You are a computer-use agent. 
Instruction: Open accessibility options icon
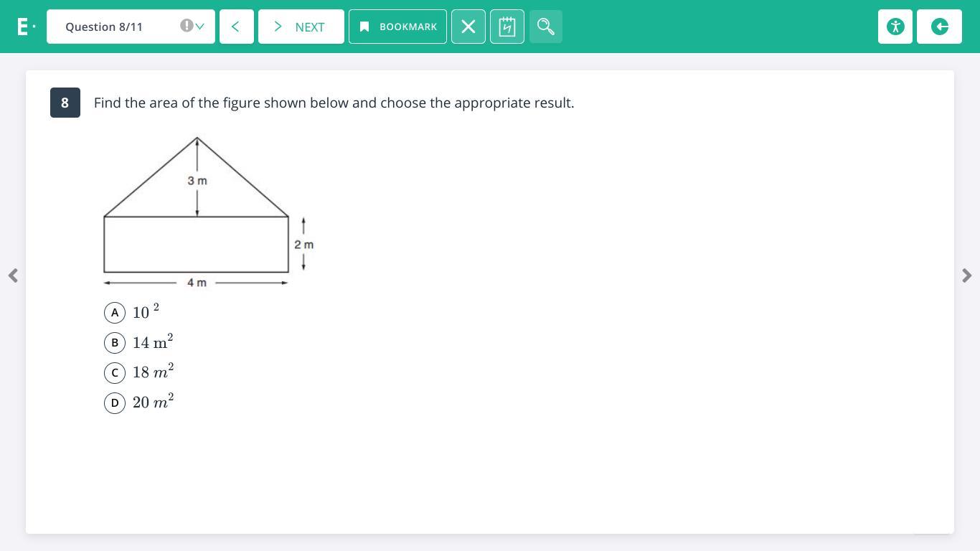click(895, 27)
